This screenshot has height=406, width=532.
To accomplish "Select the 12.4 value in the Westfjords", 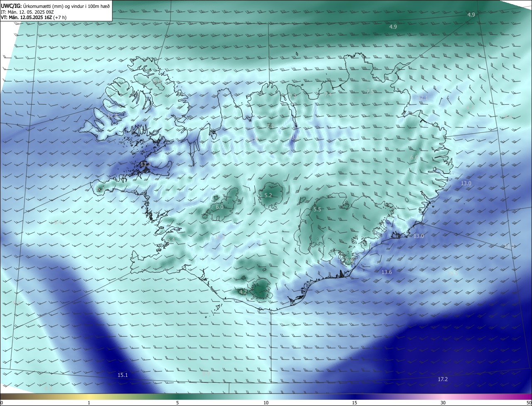I will pos(112,115).
